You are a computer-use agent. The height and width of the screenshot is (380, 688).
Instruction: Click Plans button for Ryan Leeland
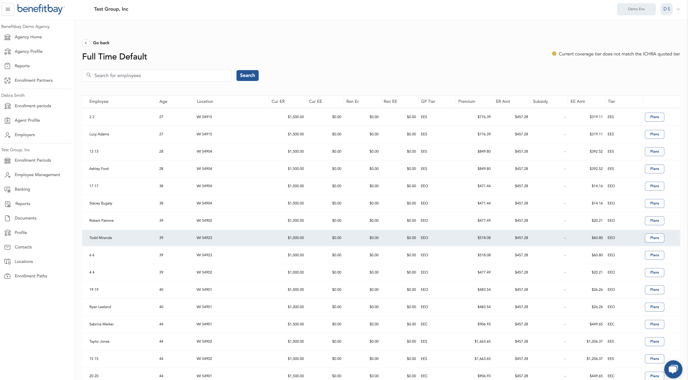point(654,307)
